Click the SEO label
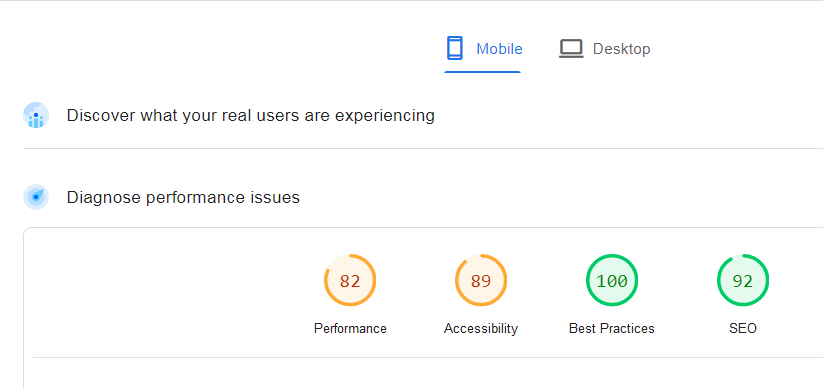This screenshot has height=389, width=823. 743,329
